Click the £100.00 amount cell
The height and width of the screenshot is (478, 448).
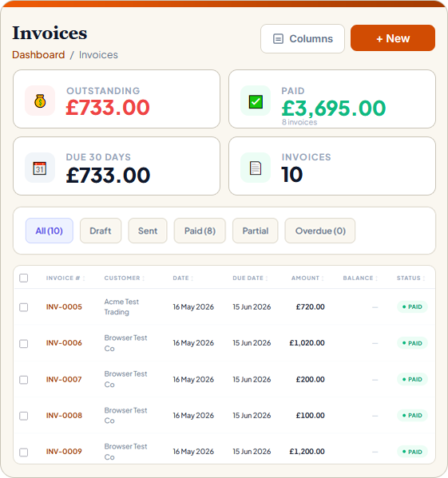pos(310,415)
